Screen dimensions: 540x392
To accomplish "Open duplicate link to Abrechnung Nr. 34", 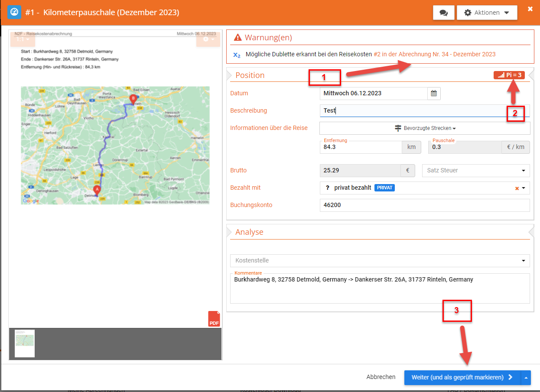I will pos(434,55).
